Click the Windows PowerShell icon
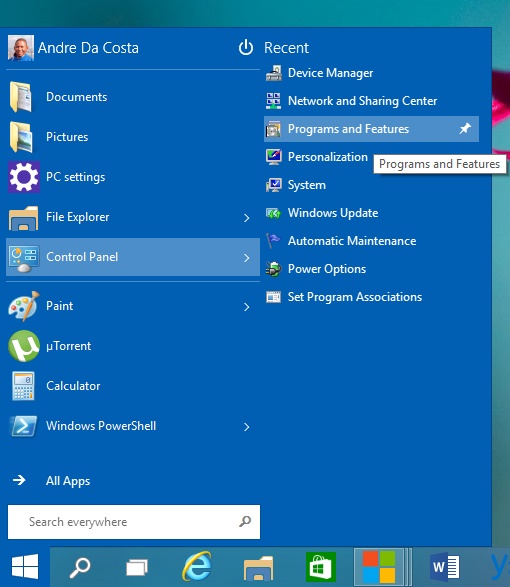Viewport: 510px width, 587px height. click(x=24, y=426)
